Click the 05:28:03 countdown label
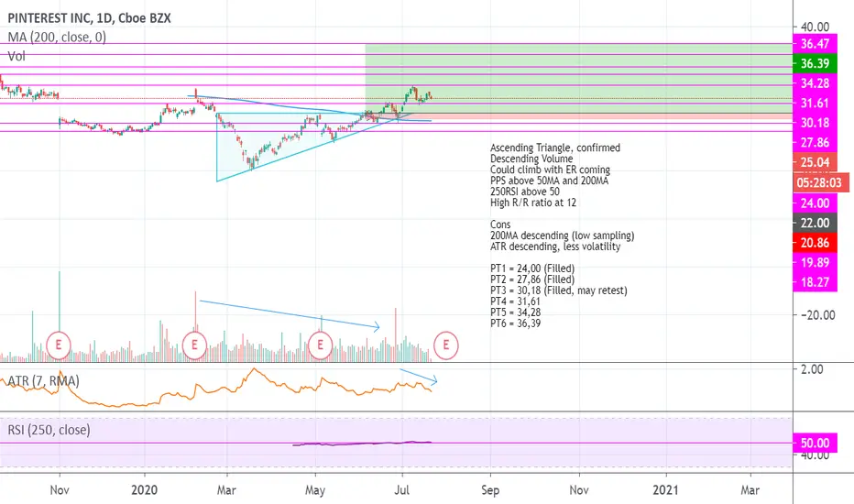 click(x=819, y=182)
